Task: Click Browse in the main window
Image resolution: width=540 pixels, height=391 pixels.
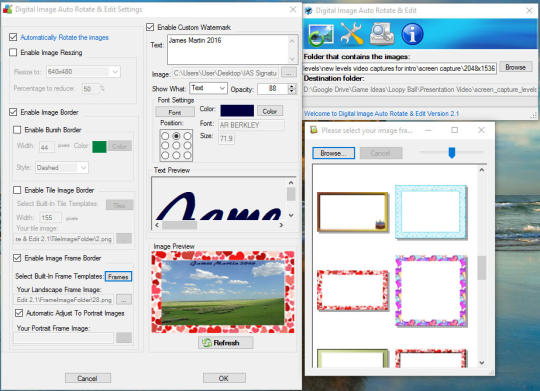Action: [x=516, y=67]
